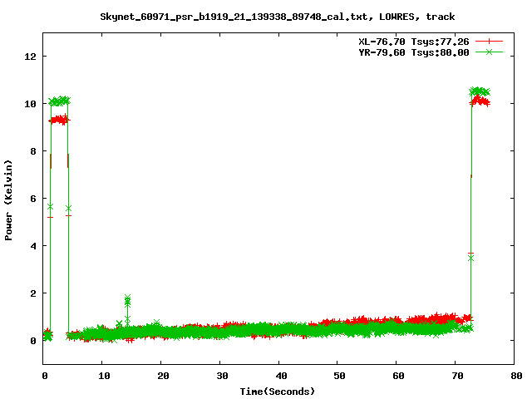Screen dimensions: 532x399
Task: Click the green spike near 14 seconds
Action: [127, 301]
